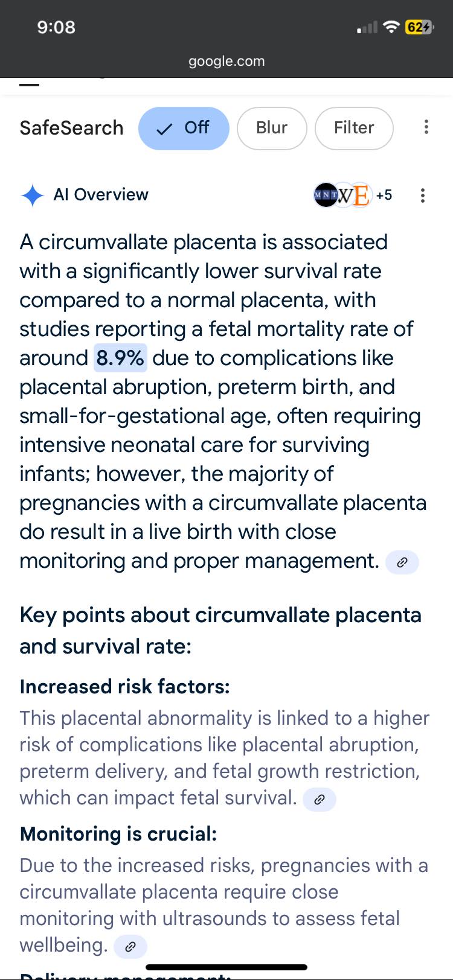Viewport: 453px width, 980px height.
Task: Open the SafeSearch three-dot options menu
Action: (426, 127)
